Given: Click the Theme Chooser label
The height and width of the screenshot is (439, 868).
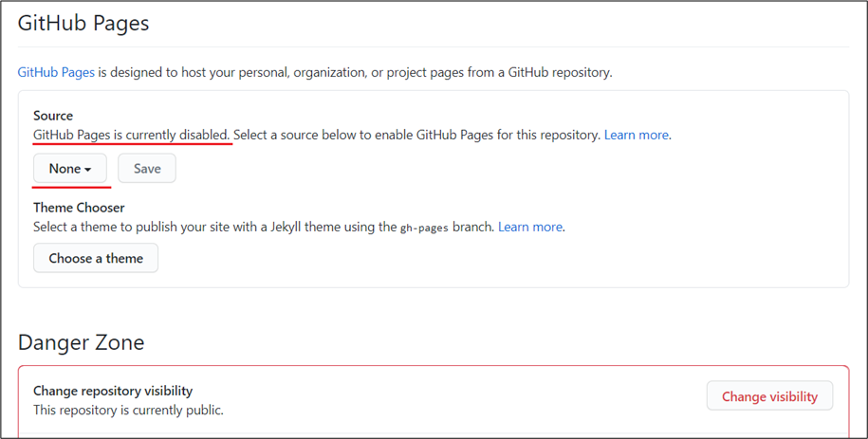Looking at the screenshot, I should [x=79, y=208].
